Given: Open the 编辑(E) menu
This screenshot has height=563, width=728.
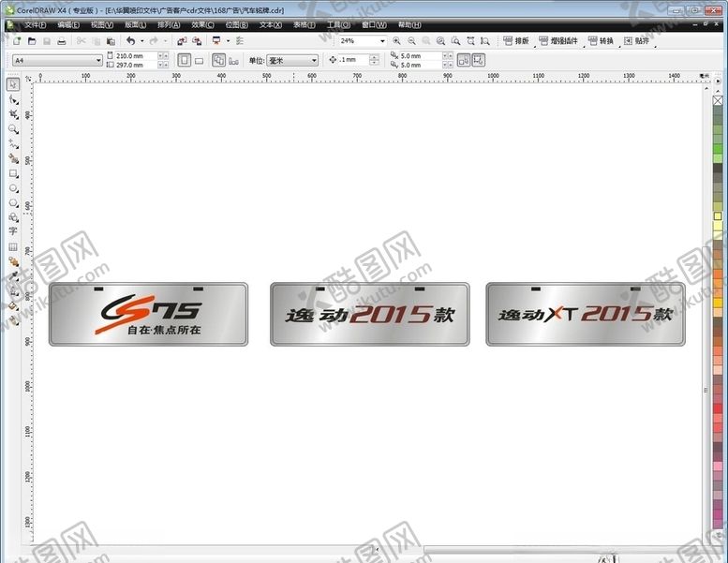Looking at the screenshot, I should pos(68,24).
